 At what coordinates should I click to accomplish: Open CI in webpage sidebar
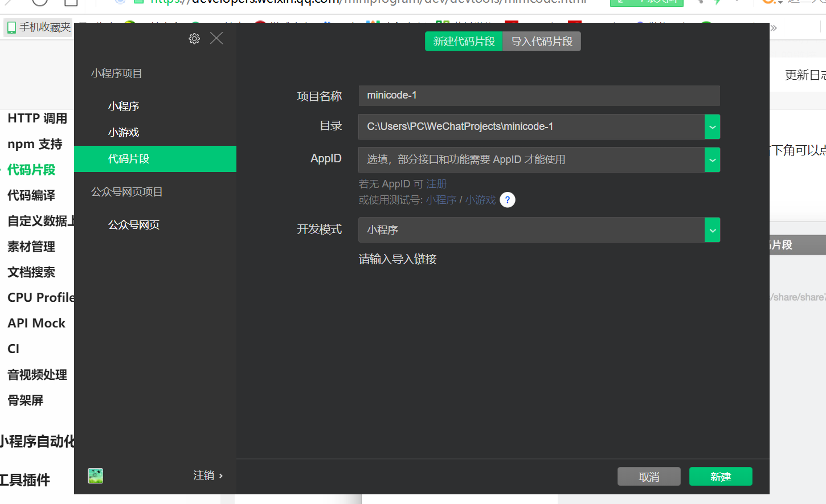tap(13, 349)
